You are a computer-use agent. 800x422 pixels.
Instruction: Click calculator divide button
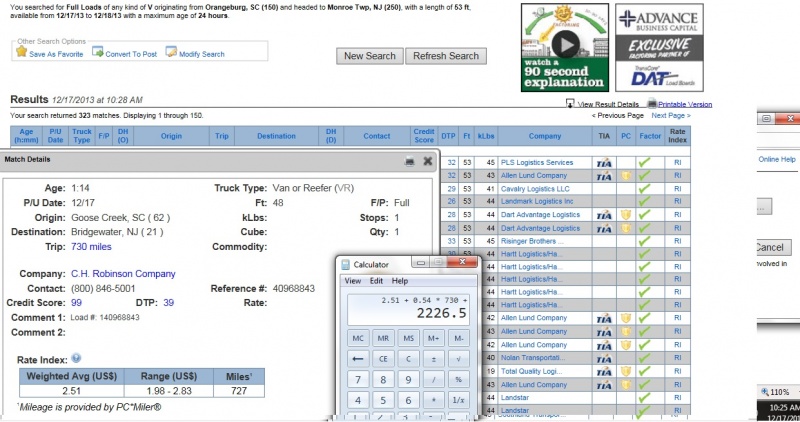pos(433,380)
